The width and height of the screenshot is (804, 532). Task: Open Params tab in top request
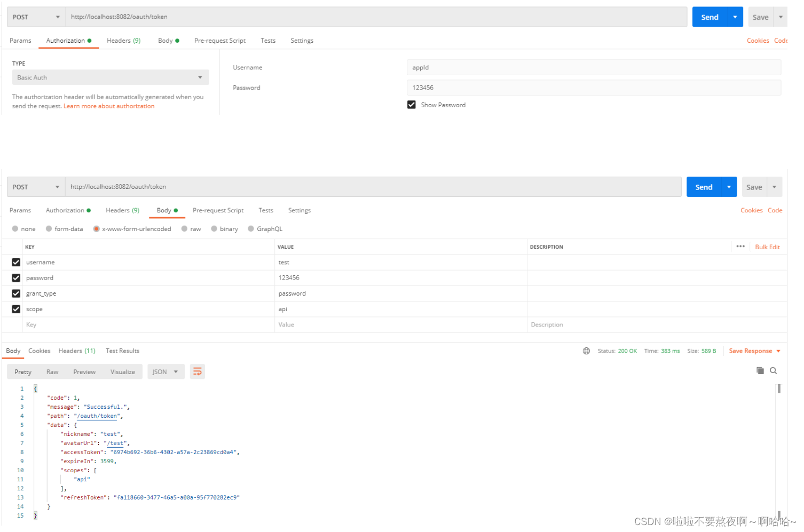pyautogui.click(x=20, y=41)
